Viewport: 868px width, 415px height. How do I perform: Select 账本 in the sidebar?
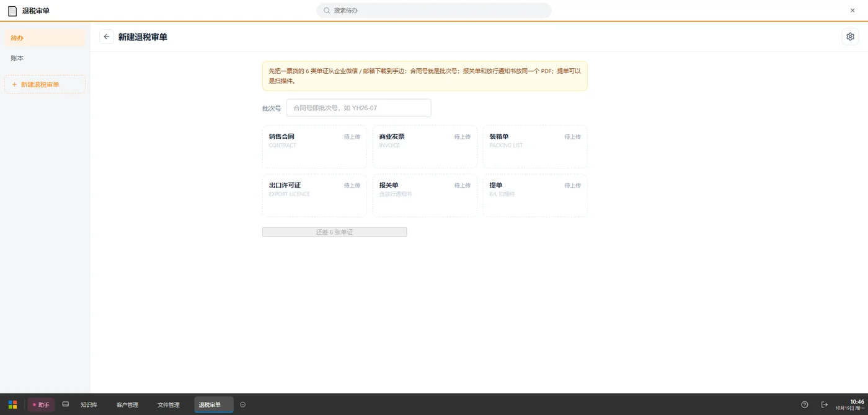(x=45, y=58)
